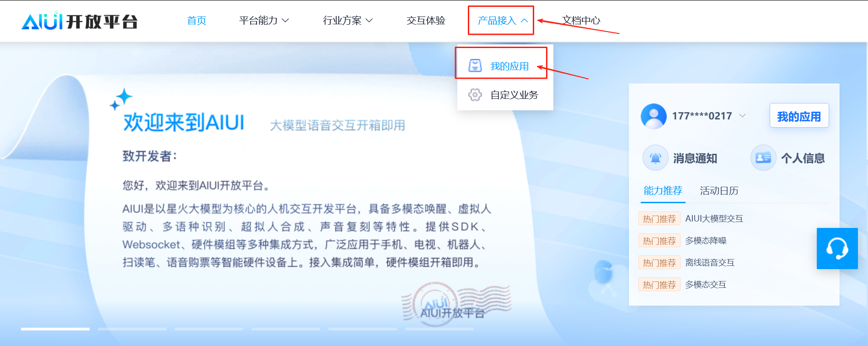Click the AIUI开放平台 logo
Viewport: 868px width, 346px height.
[x=80, y=21]
